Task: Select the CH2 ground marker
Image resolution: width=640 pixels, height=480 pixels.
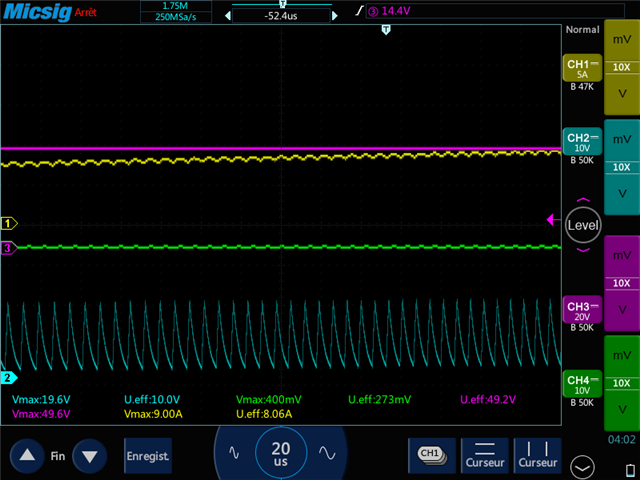Action: point(9,378)
